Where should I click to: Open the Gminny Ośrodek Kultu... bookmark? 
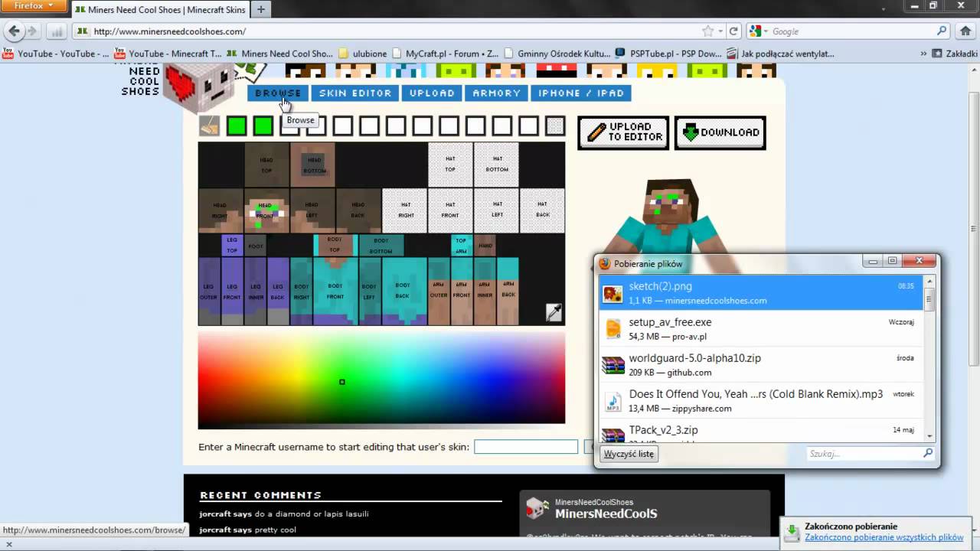557,54
